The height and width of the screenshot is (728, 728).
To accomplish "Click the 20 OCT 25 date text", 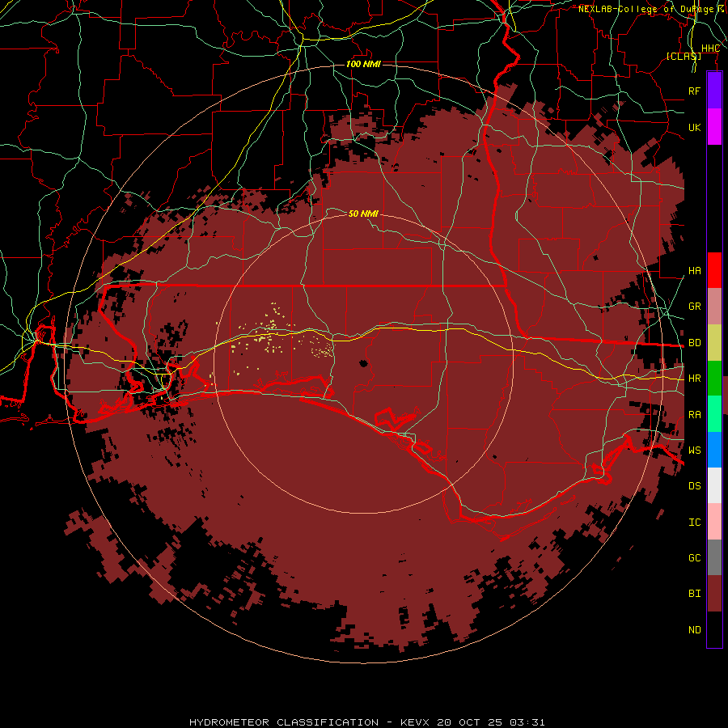I will [469, 722].
